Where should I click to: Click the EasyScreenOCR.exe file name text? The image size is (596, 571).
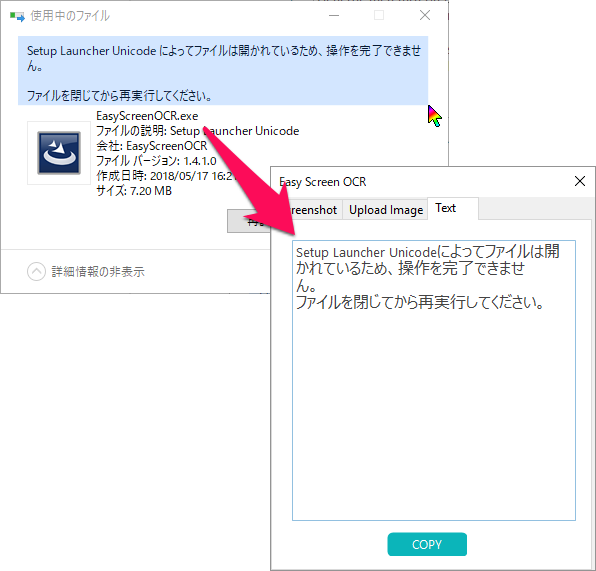point(147,116)
